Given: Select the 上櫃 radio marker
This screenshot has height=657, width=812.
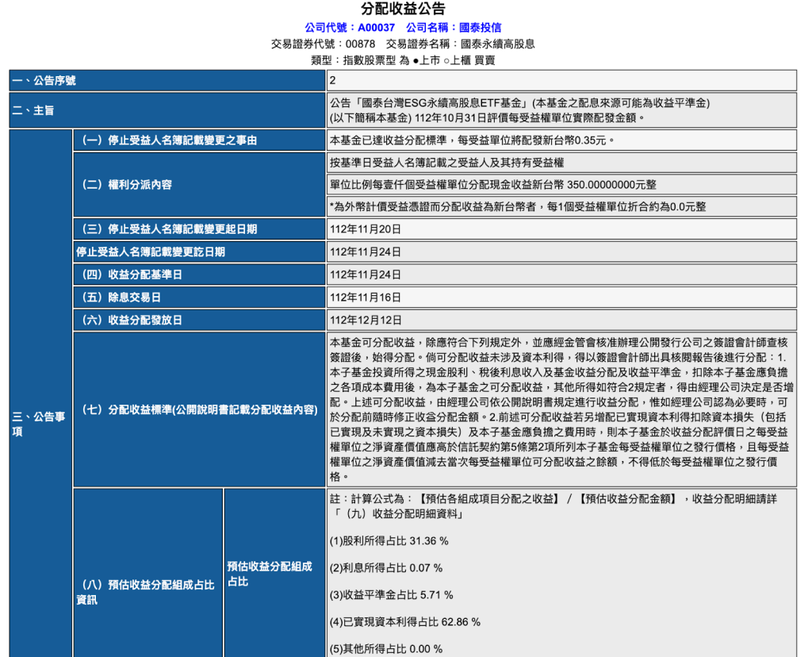Looking at the screenshot, I should tap(447, 60).
